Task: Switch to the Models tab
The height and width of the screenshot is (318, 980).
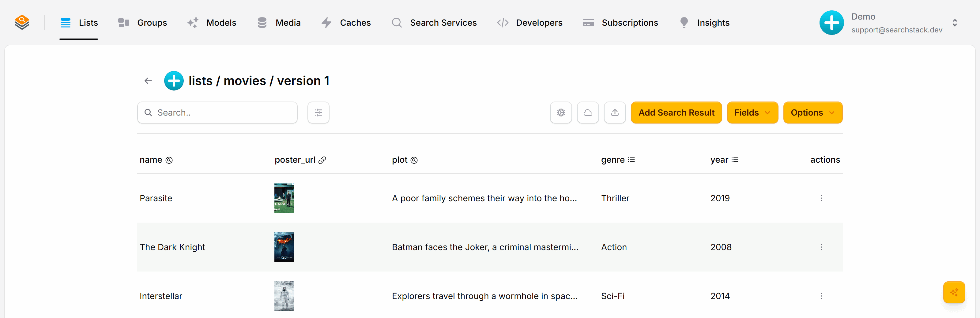Action: coord(212,23)
